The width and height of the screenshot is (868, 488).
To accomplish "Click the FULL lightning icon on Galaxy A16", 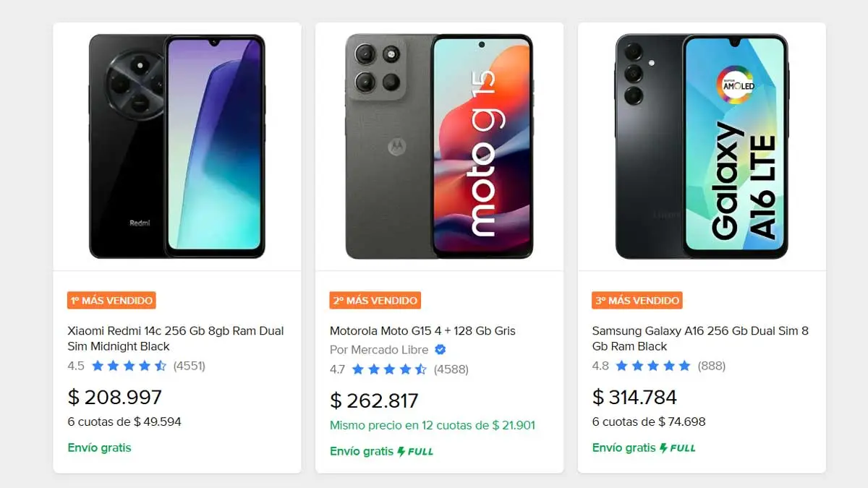I will coord(663,448).
